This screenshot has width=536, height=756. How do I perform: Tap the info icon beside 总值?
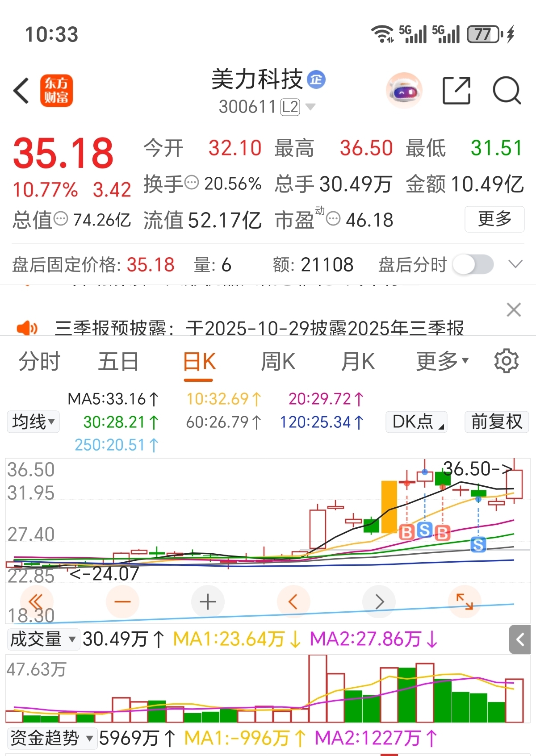tap(60, 219)
